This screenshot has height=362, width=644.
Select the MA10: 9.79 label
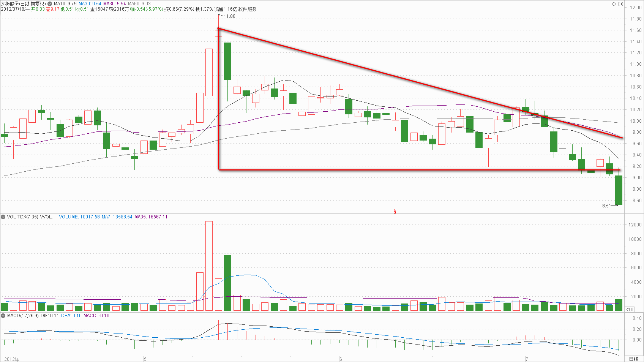coord(65,4)
